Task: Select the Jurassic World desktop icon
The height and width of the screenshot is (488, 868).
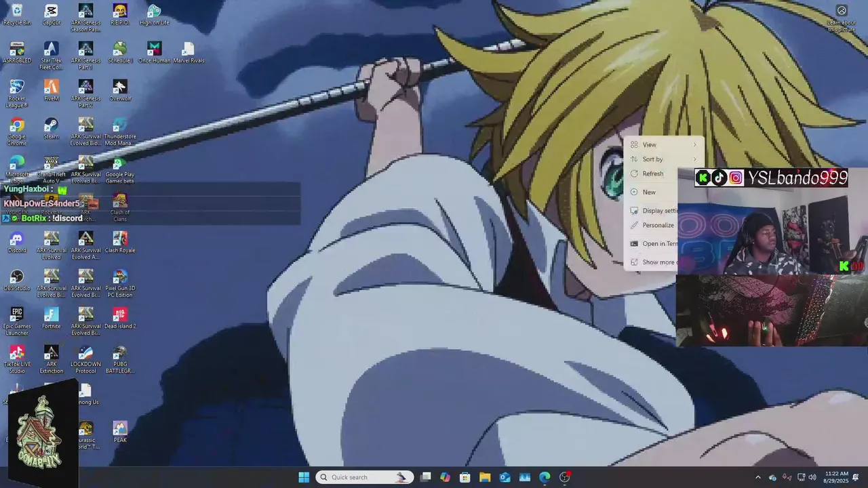Action: pos(87,435)
